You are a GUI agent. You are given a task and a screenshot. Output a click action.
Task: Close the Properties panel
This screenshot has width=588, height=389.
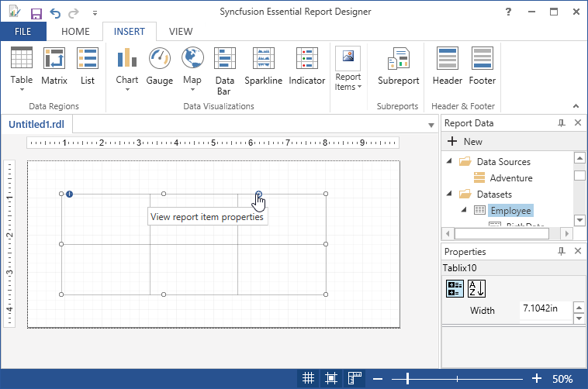[578, 251]
